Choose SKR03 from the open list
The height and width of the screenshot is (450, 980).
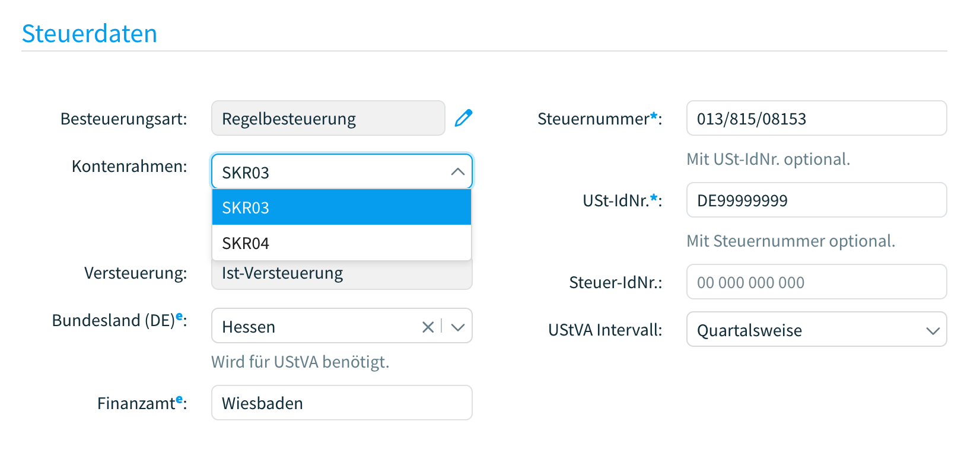(342, 208)
